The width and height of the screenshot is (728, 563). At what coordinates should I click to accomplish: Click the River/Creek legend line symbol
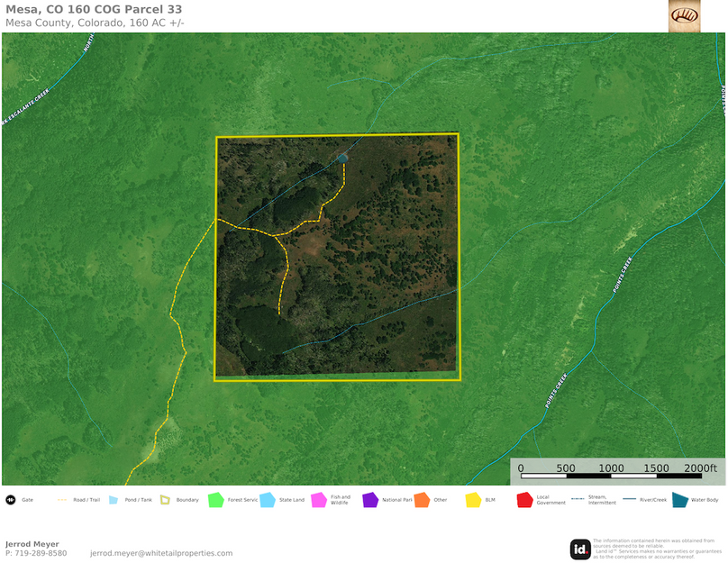point(627,500)
